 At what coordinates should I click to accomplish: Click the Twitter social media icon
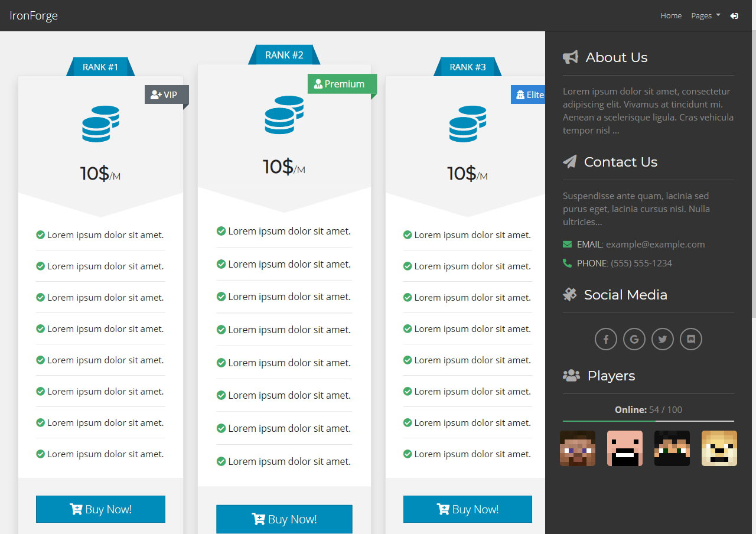coord(662,339)
